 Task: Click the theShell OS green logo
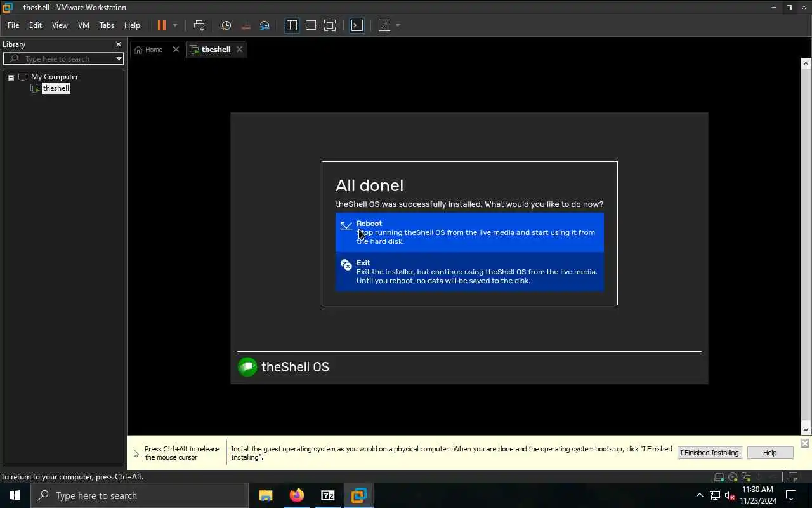[247, 367]
